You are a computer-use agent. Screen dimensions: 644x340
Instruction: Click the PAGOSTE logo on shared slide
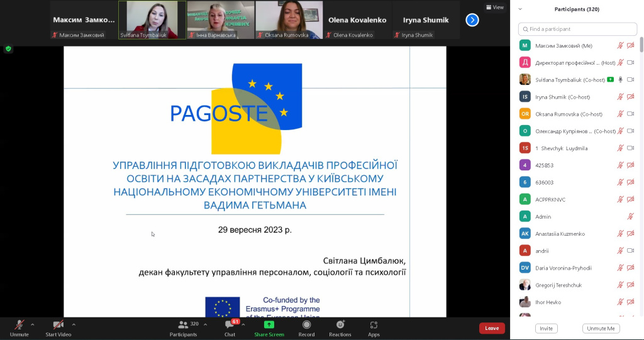236,108
